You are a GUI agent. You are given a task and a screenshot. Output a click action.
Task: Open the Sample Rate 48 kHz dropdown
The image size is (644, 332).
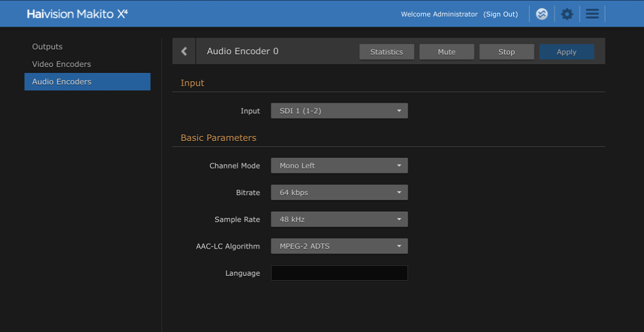point(339,219)
